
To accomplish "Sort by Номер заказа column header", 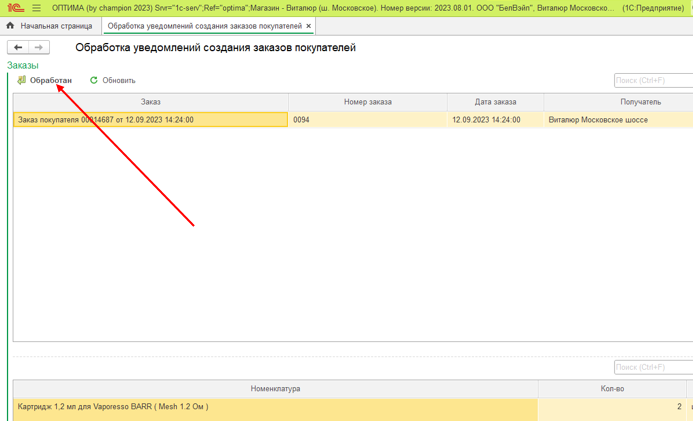I will click(367, 102).
